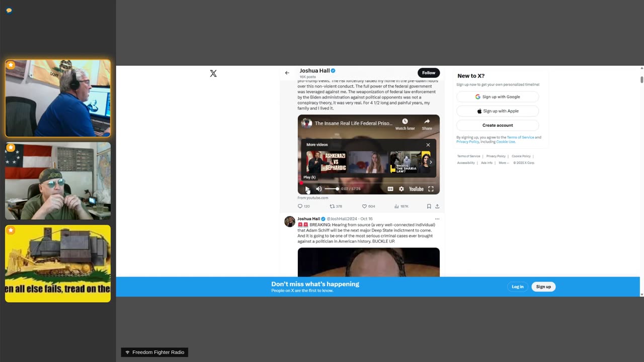This screenshot has width=644, height=362.
Task: Select the host webcam feed with headphones
Action: pyautogui.click(x=58, y=99)
